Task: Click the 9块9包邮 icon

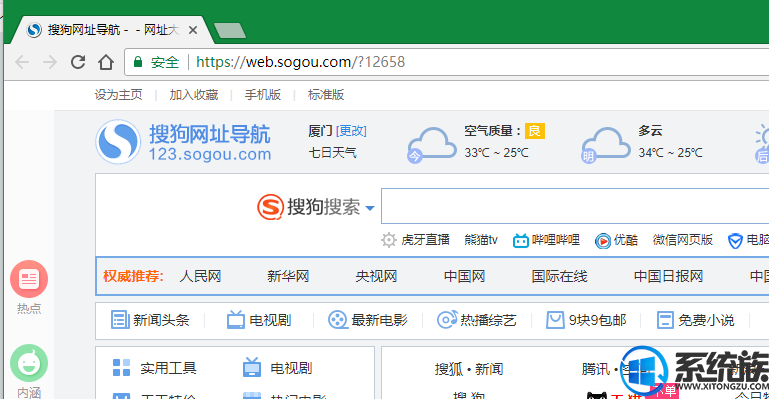Action: pyautogui.click(x=555, y=320)
